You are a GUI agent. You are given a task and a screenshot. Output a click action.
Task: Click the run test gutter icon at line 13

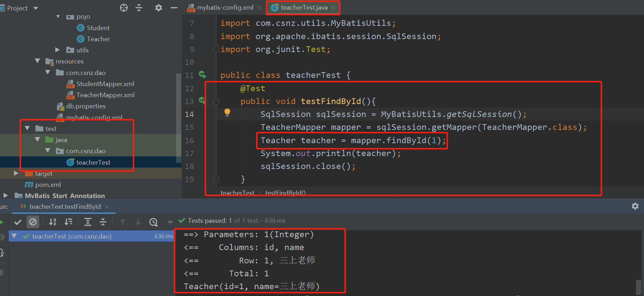coord(202,101)
